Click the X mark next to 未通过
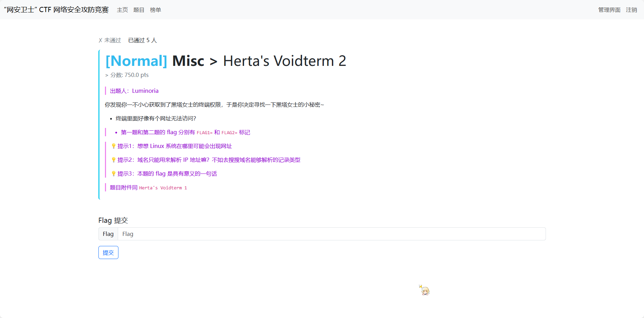 100,40
